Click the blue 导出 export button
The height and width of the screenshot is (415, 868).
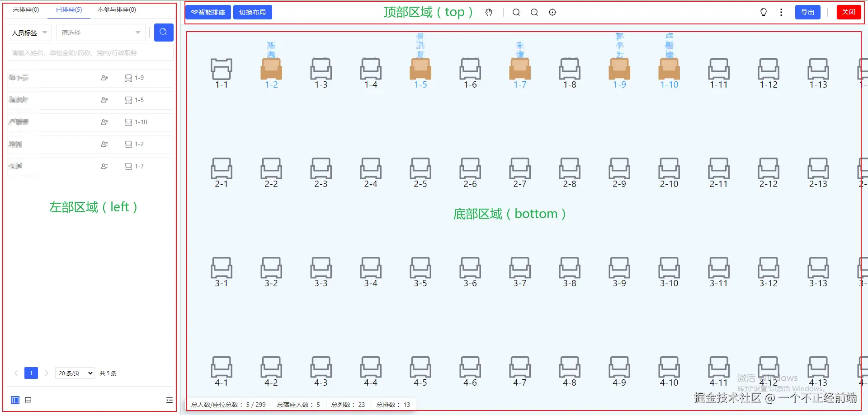[807, 12]
